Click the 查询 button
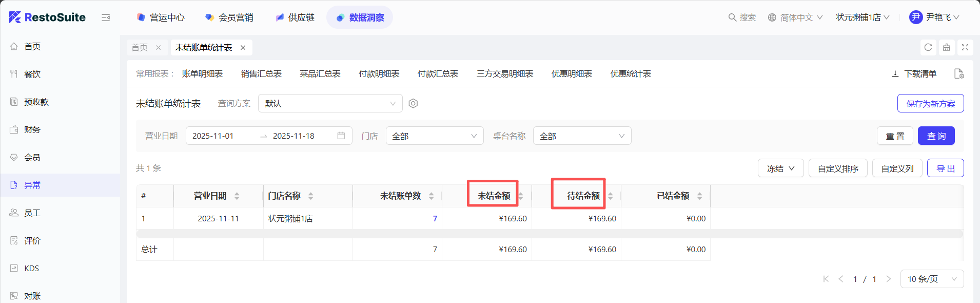Viewport: 980px width, 303px height. (x=936, y=136)
